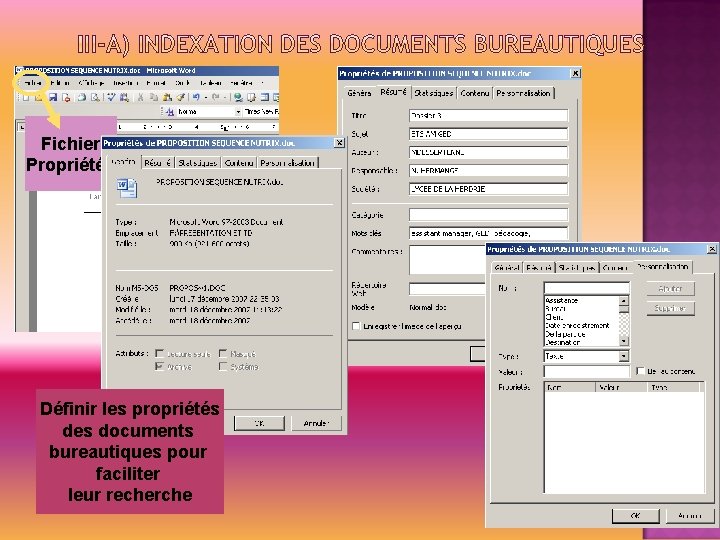This screenshot has height=540, width=720.
Task: Open the Format menu
Action: pyautogui.click(x=156, y=83)
